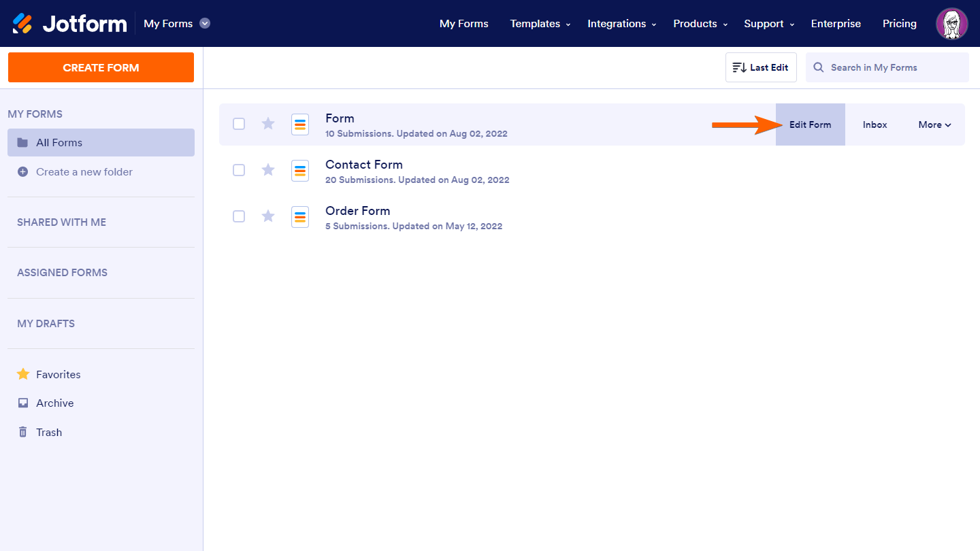Open the Inbox for Form

[875, 124]
